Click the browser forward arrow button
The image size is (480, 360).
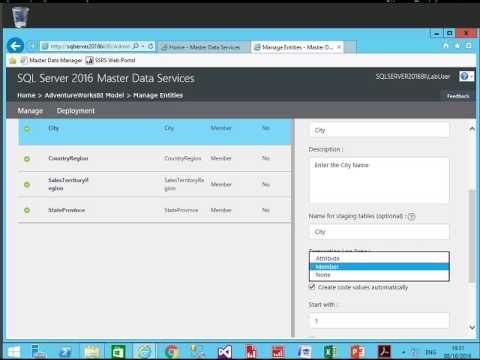click(x=32, y=46)
